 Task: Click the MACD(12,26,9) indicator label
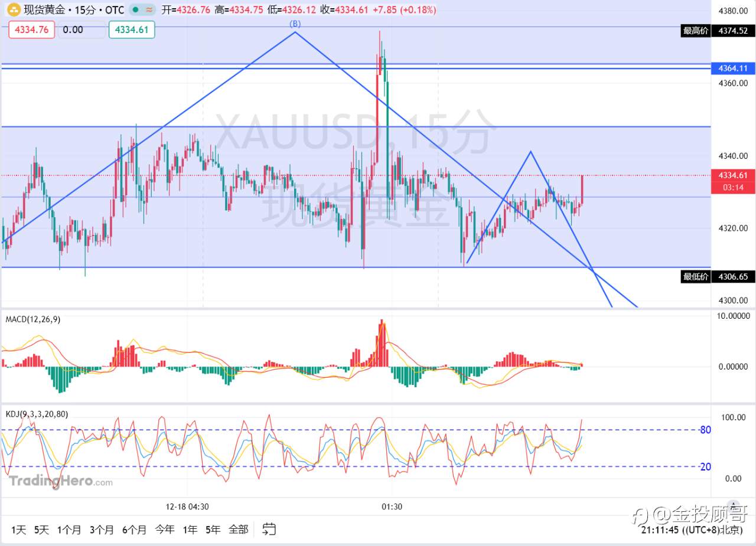pos(32,319)
